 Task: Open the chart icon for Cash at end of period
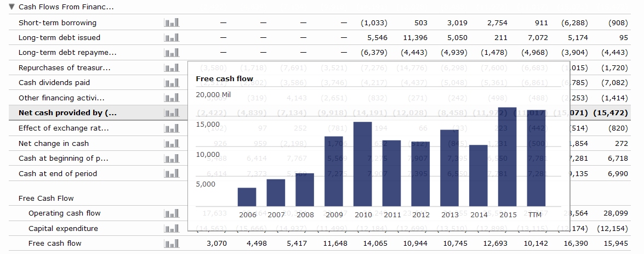172,173
